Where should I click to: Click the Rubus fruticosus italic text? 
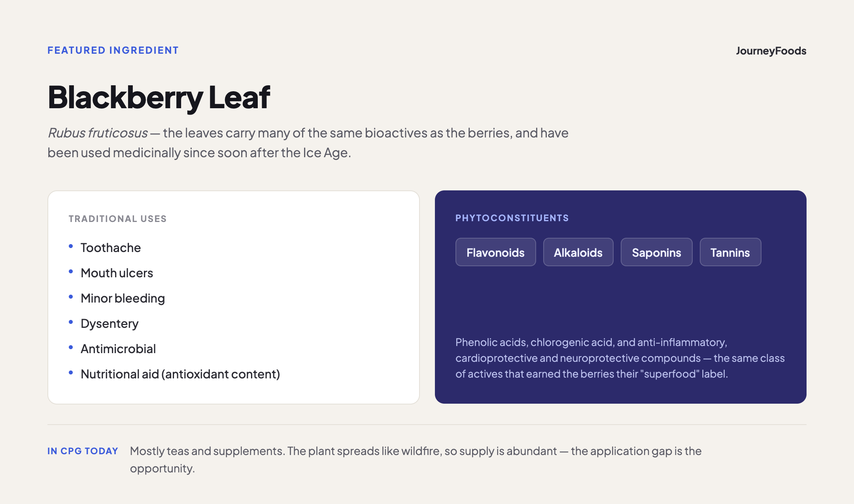[98, 133]
